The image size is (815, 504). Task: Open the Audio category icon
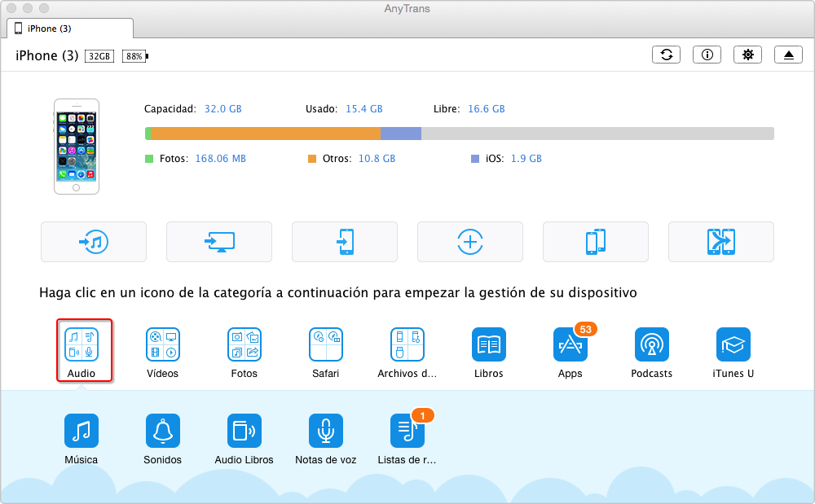[x=81, y=344]
